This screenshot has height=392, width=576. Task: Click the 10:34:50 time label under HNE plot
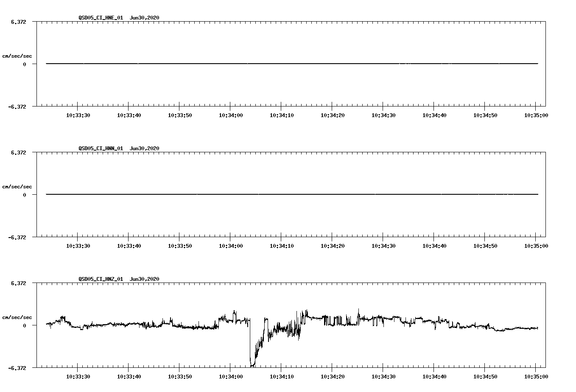click(x=485, y=115)
